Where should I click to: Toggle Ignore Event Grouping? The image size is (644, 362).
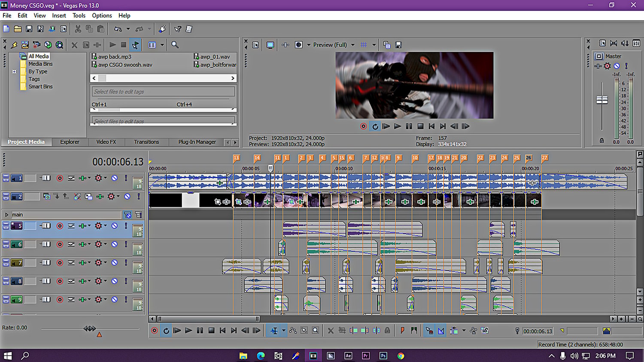(x=485, y=330)
